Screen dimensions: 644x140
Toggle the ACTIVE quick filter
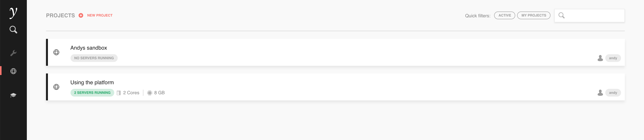(504, 16)
